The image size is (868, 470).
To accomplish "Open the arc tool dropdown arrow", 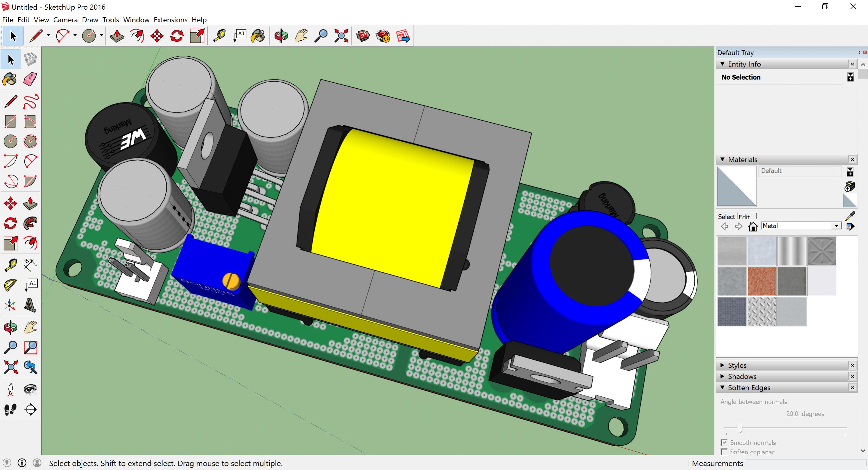I will coord(75,35).
